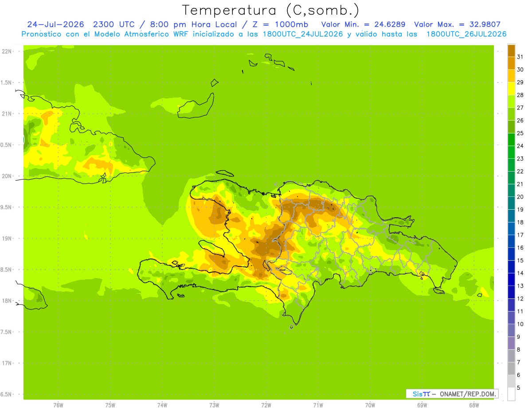Click the '31' color bar label
Viewport: 532px width, 411px height.
click(520, 56)
